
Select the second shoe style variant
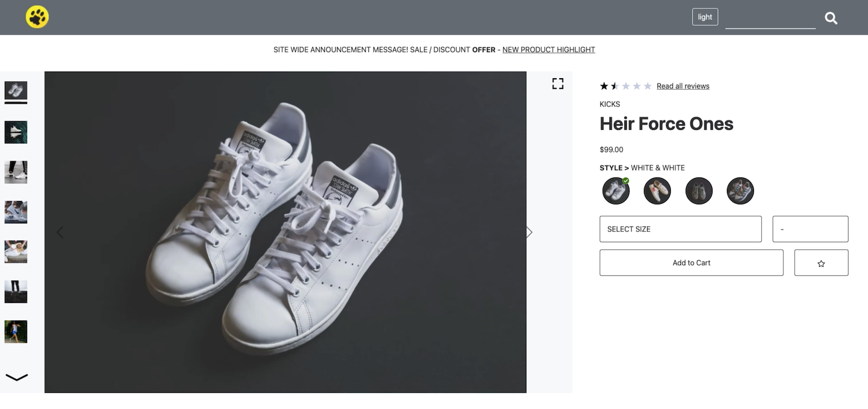point(657,191)
